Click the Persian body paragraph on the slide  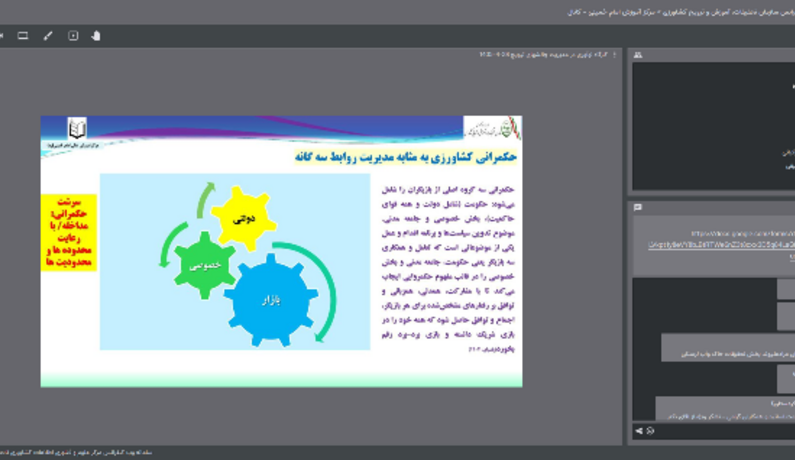point(448,269)
